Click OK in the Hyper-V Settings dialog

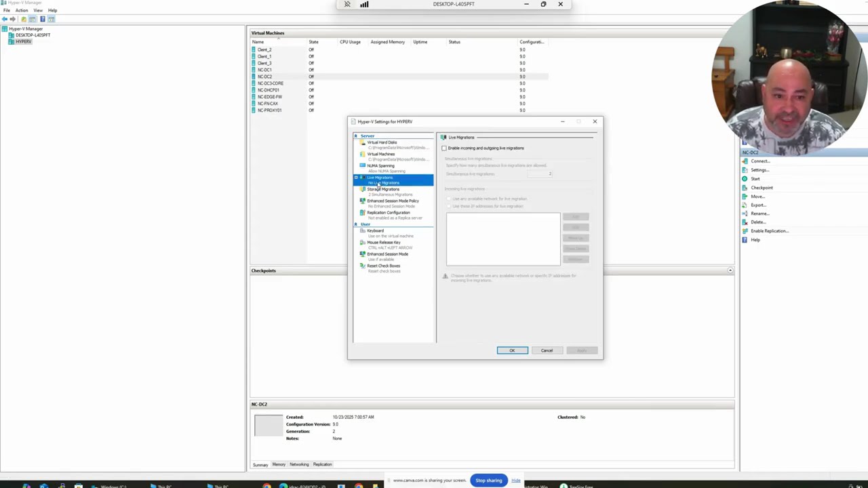pos(512,350)
